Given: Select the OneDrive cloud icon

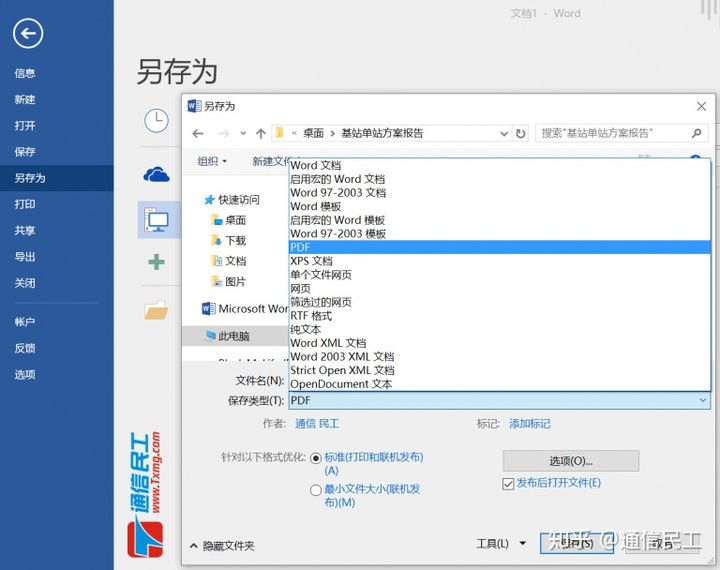Looking at the screenshot, I should pos(156,175).
